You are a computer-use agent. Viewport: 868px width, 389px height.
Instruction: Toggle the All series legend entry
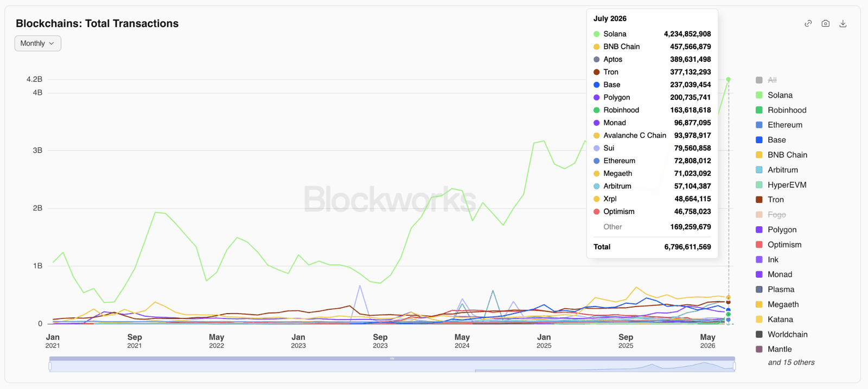(x=766, y=80)
